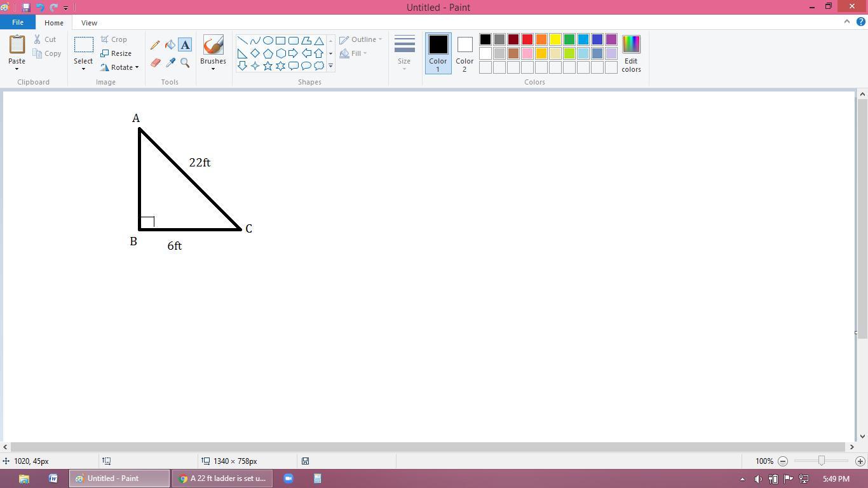This screenshot has width=868, height=488.
Task: Click the Crop button
Action: (114, 39)
